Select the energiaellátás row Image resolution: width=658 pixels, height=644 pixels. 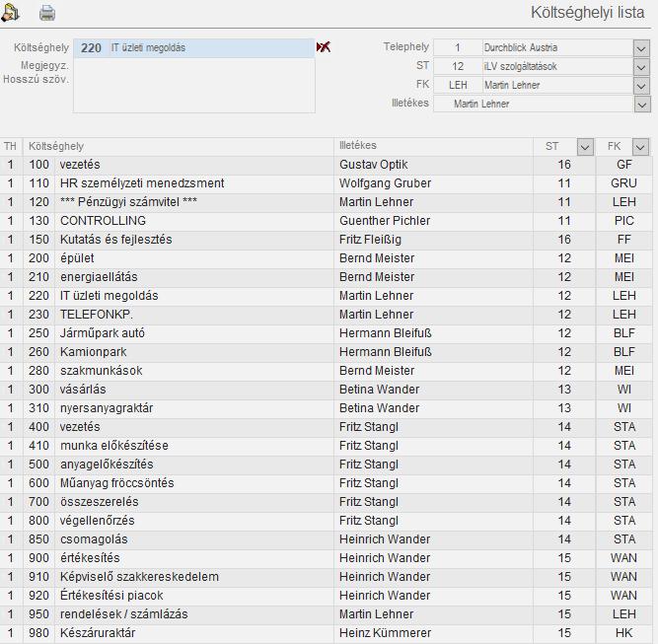326,277
